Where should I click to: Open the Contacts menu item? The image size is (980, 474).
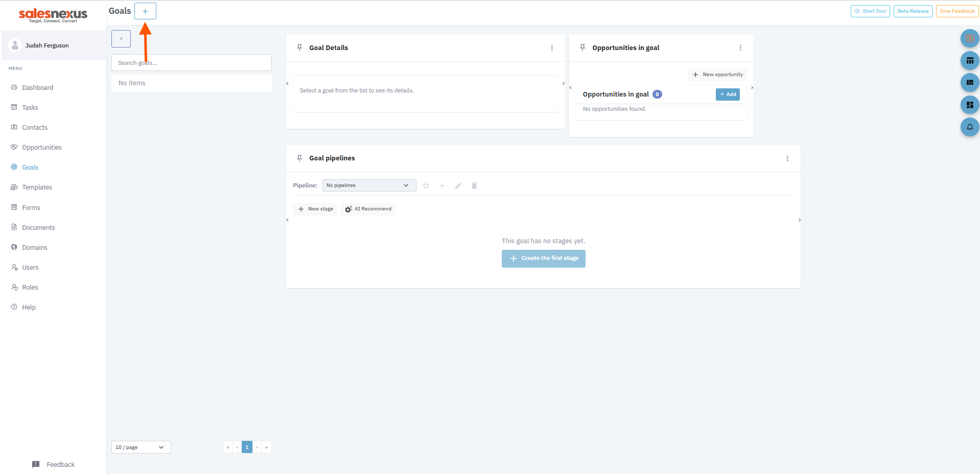35,128
